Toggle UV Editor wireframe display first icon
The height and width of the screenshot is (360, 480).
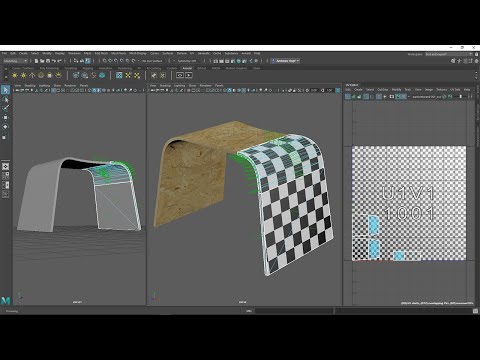click(x=348, y=97)
